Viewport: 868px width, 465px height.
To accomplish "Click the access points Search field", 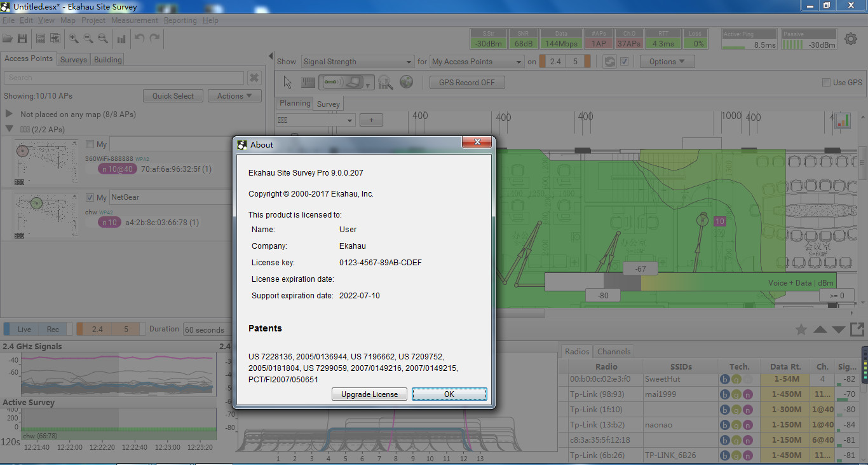I will (124, 78).
